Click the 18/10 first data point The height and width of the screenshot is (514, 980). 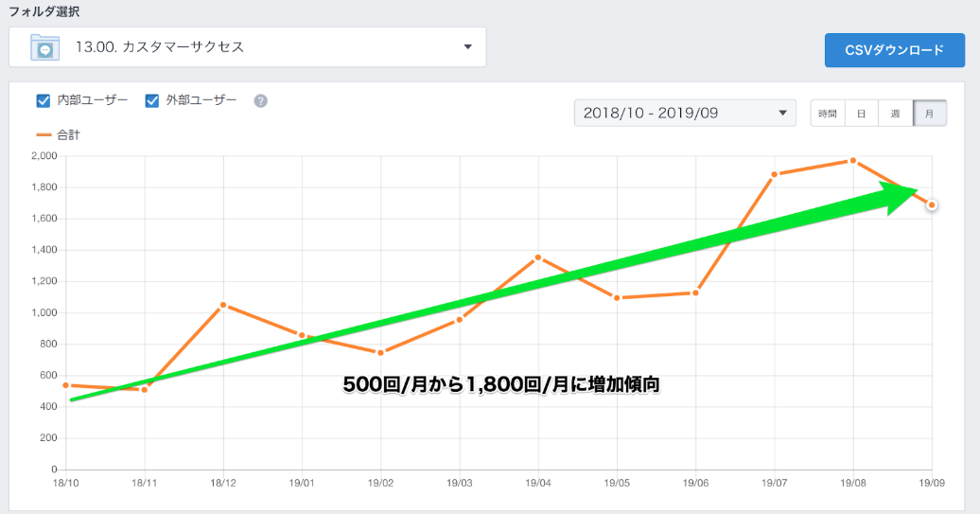tap(65, 385)
